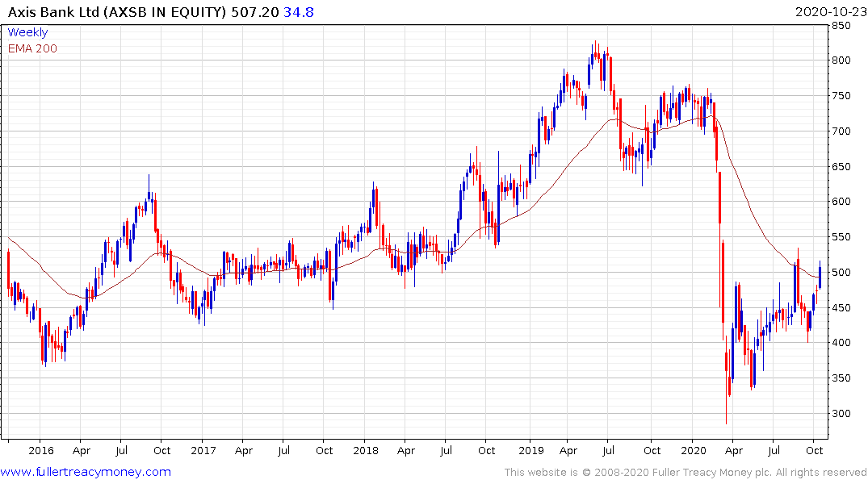Click the 700 price axis label
The height and width of the screenshot is (484, 868).
(x=841, y=131)
